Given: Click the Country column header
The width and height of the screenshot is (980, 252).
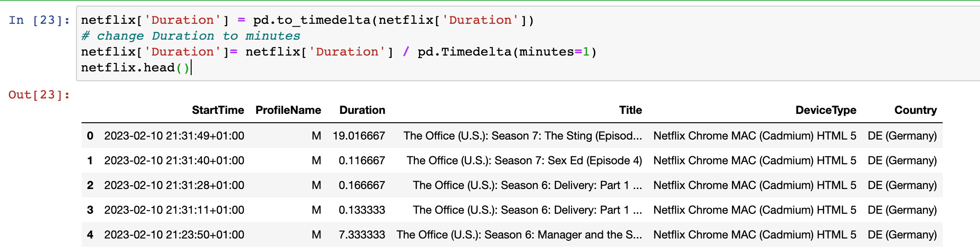Looking at the screenshot, I should (x=915, y=110).
